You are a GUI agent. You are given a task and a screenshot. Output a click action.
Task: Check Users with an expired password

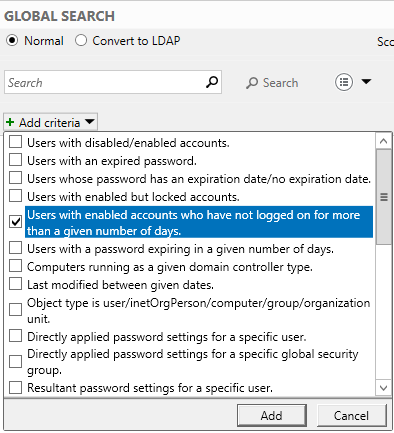[x=15, y=160]
